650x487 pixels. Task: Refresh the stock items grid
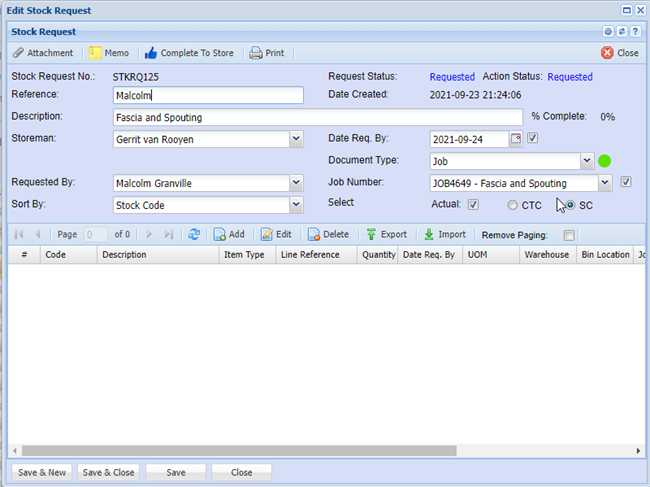194,234
